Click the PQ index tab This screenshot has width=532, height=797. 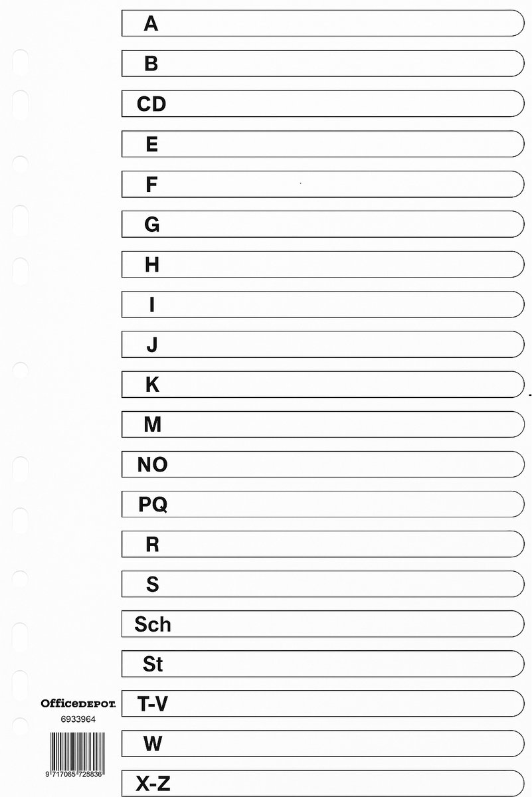pos(323,504)
